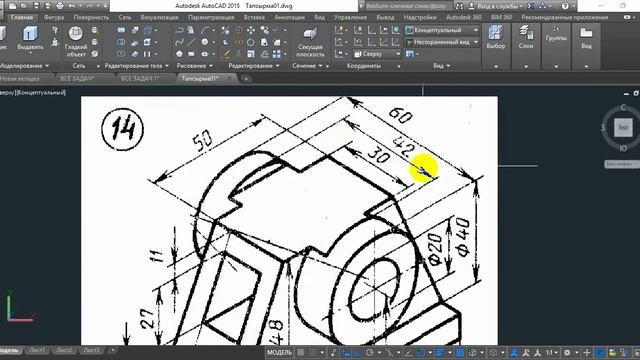The image size is (640, 360).
Task: Expand the Моделирование panel
Action: pyautogui.click(x=23, y=66)
